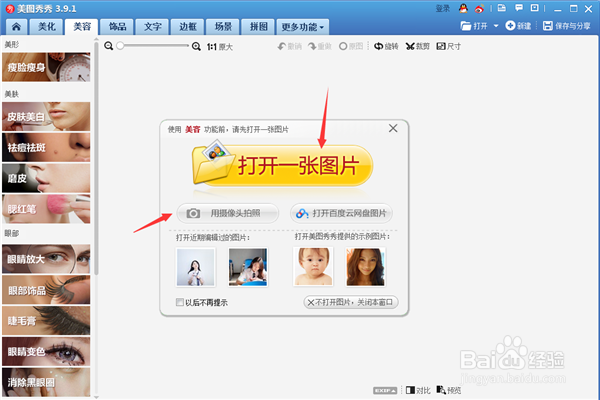The image size is (600, 400).
Task: Open recent photo of girl at desk
Action: pyautogui.click(x=248, y=267)
